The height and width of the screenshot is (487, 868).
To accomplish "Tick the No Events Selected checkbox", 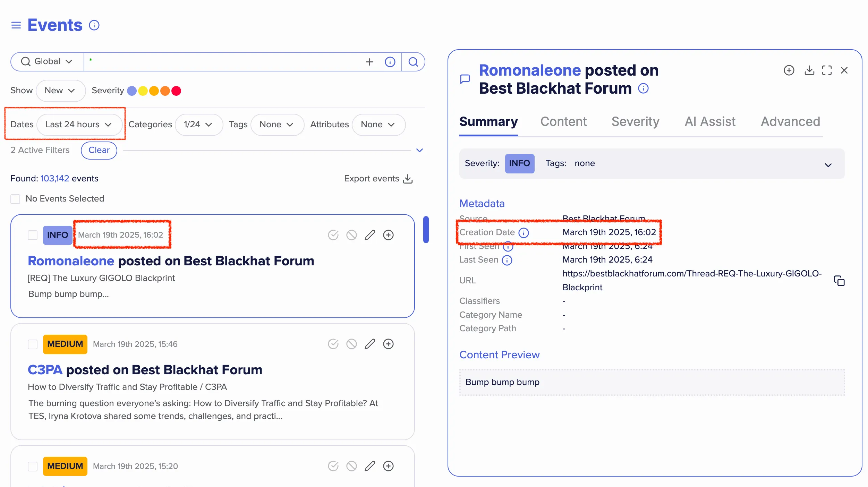I will click(15, 199).
